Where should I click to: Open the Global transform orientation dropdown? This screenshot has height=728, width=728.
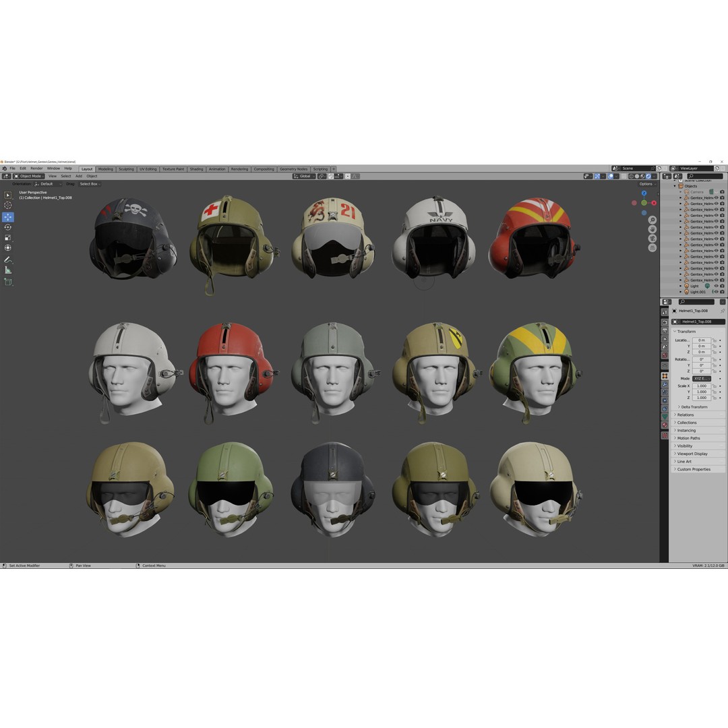tap(303, 176)
